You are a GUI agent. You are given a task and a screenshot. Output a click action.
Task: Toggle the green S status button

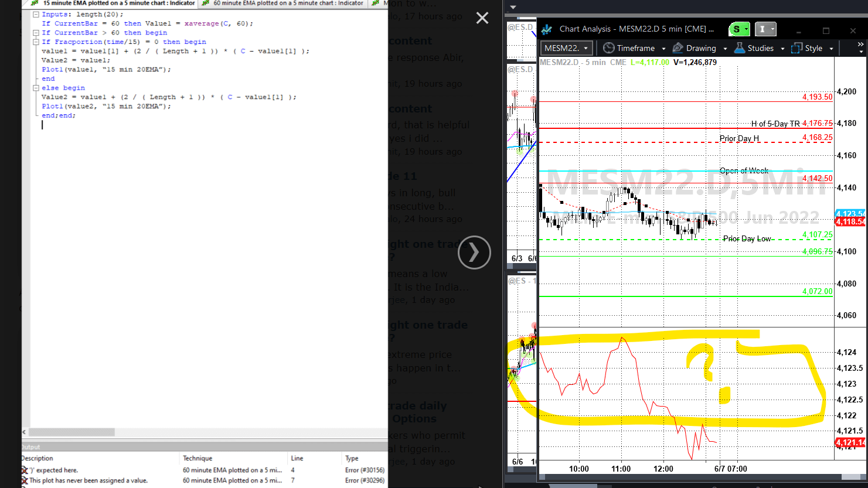point(737,29)
